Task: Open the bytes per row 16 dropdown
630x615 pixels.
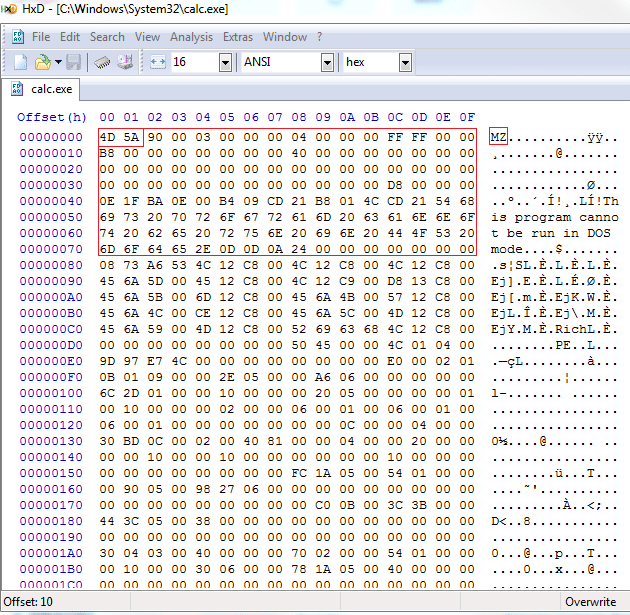Action: [225, 63]
